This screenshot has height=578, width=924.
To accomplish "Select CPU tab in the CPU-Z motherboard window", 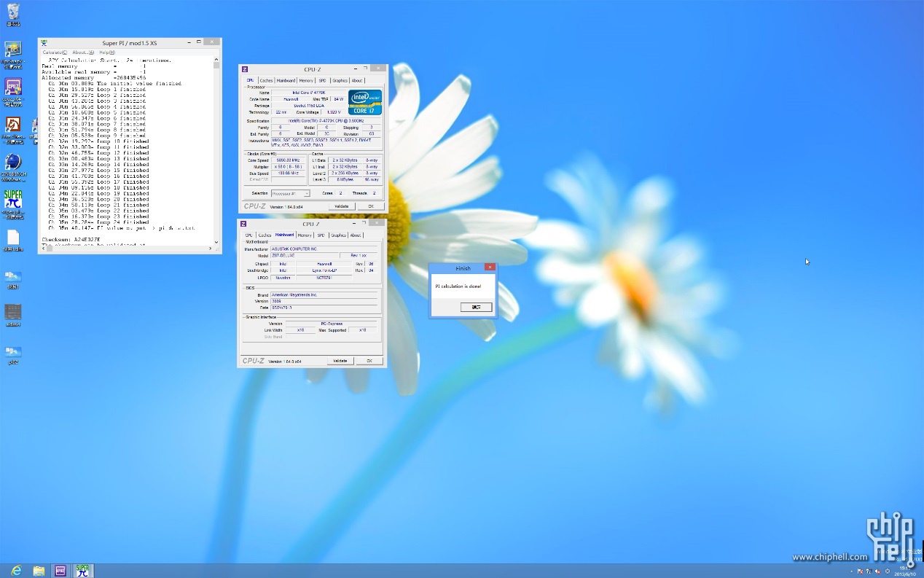I will pos(249,235).
